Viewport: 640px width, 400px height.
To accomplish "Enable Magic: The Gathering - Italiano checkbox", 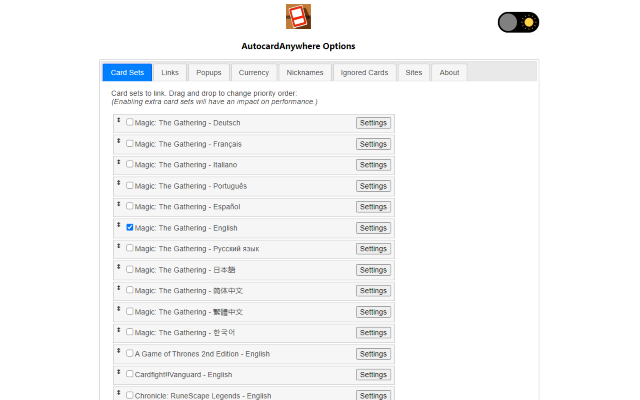I will click(x=130, y=164).
